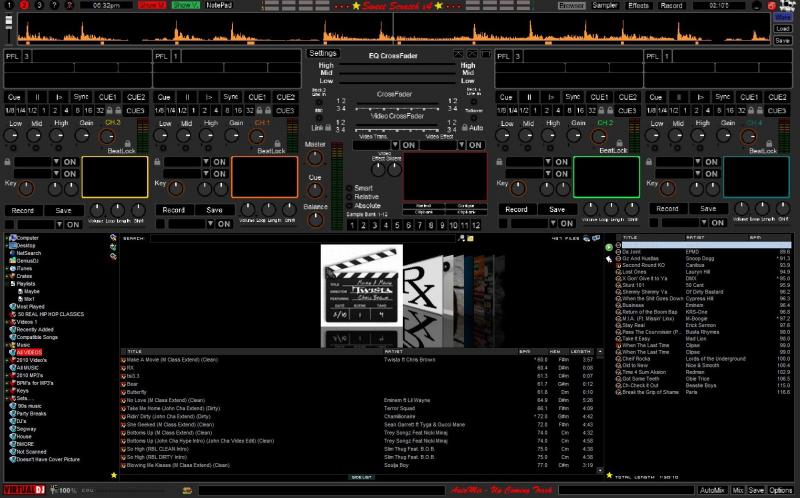The image size is (800, 498).
Task: Click the microphone icon next to 100%
Action: pos(53,490)
